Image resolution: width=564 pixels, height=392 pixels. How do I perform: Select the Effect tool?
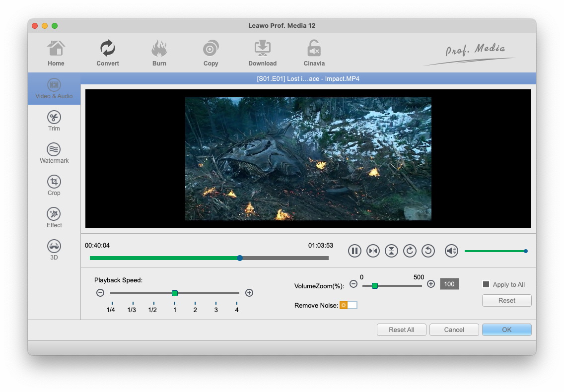coord(54,218)
